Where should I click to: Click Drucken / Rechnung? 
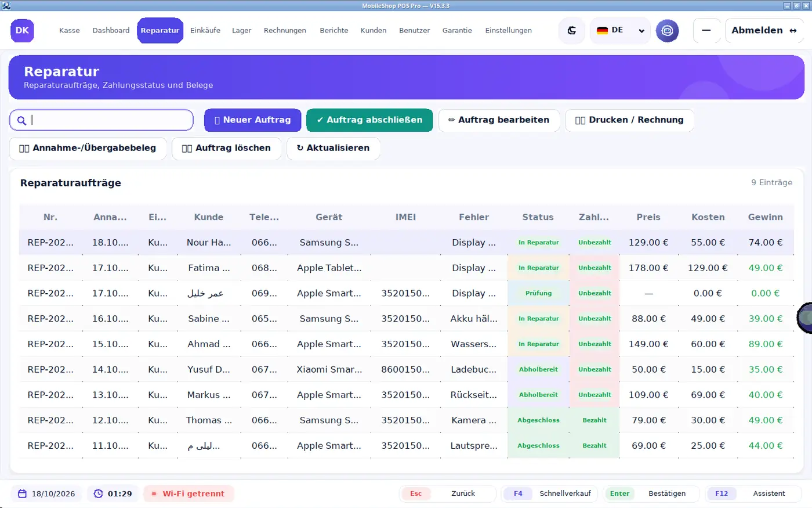[629, 120]
